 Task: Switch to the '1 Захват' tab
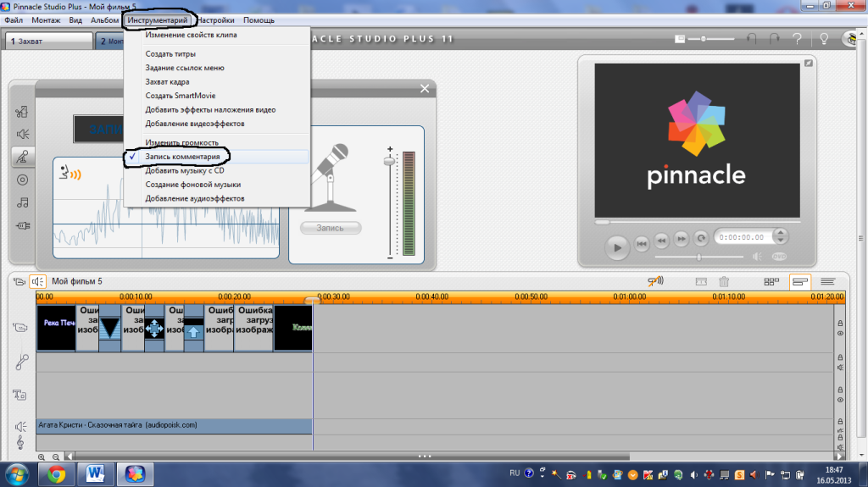[x=48, y=41]
